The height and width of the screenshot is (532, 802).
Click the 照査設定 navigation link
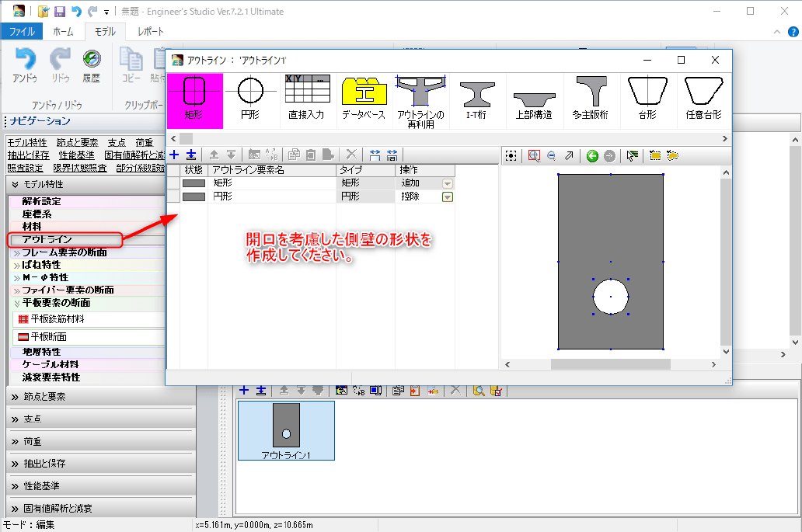coord(25,168)
